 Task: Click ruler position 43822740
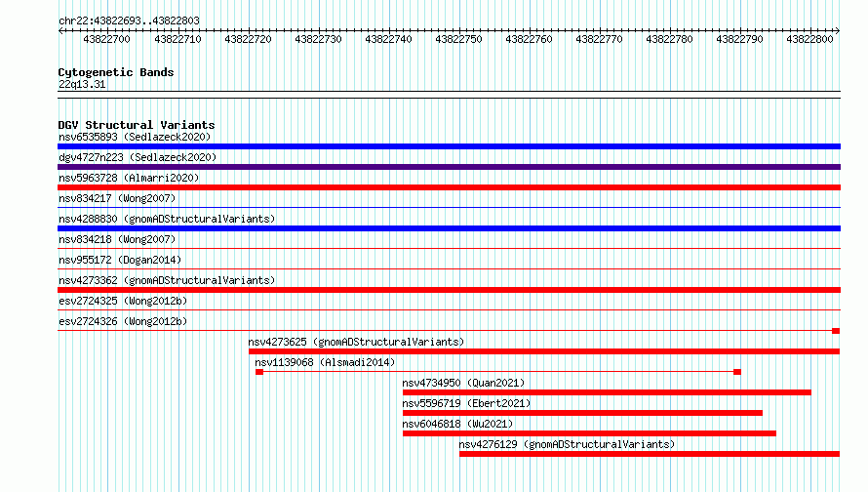[388, 39]
